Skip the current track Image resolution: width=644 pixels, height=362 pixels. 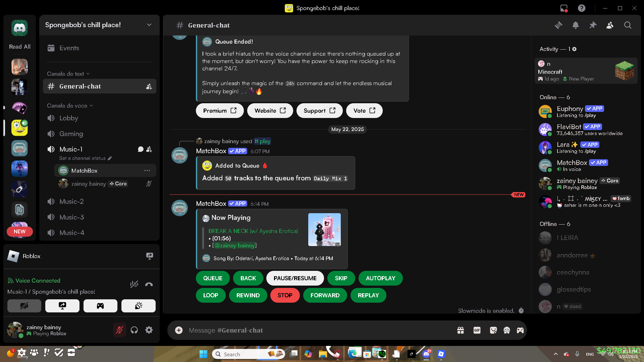pyautogui.click(x=341, y=278)
